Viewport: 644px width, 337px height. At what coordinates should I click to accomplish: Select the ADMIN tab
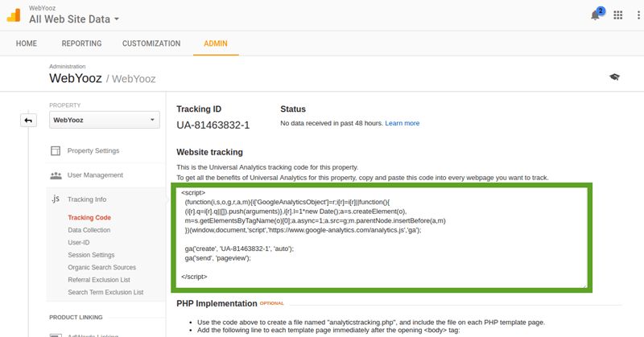[216, 43]
